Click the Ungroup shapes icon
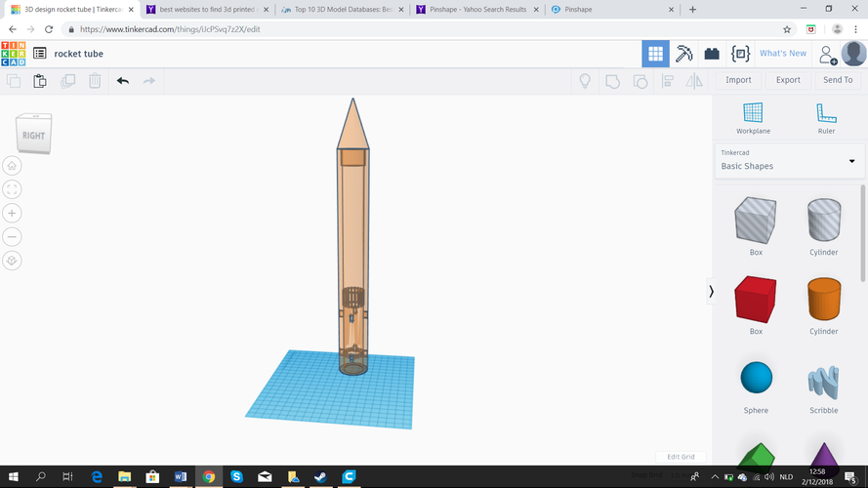 pyautogui.click(x=640, y=81)
